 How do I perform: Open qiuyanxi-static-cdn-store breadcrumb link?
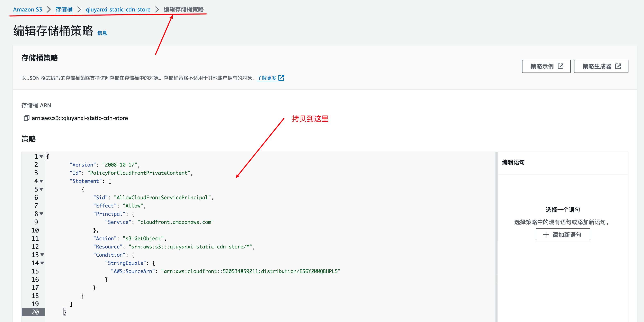click(x=118, y=9)
